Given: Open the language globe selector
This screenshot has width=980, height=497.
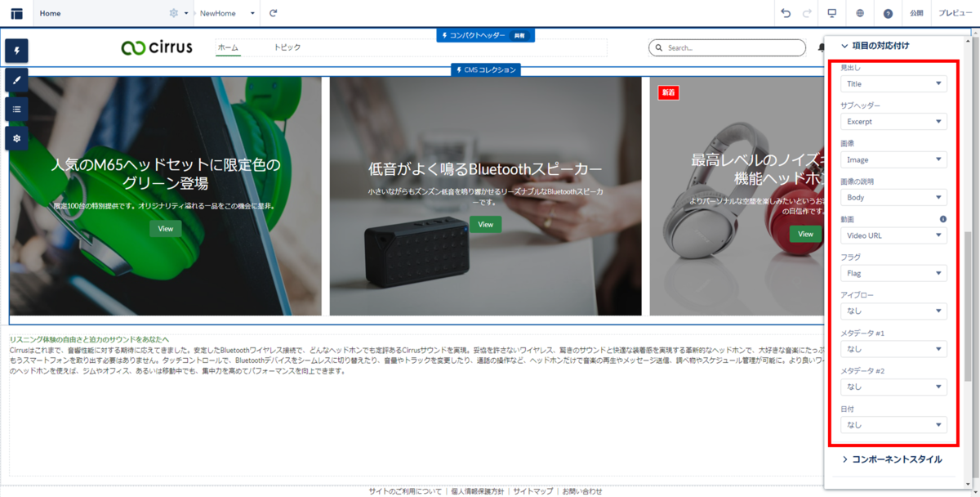Looking at the screenshot, I should click(x=861, y=13).
